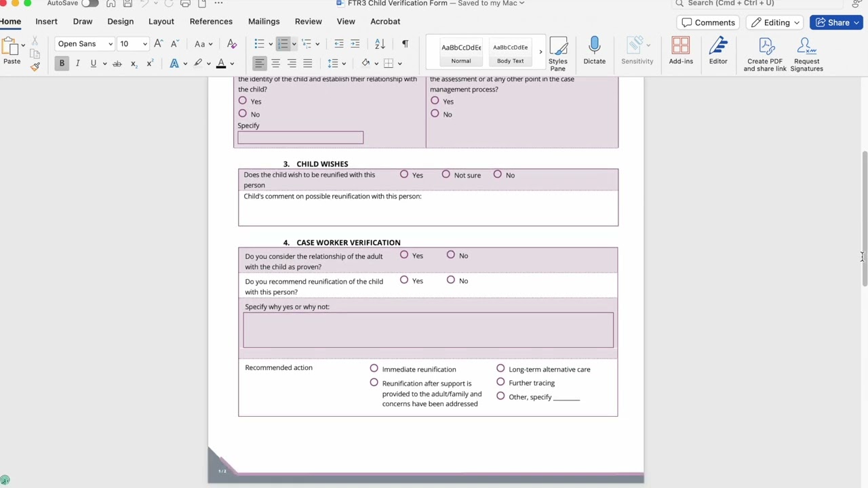Screen dimensions: 868x488
Task: Open the Editor tool
Action: click(718, 51)
